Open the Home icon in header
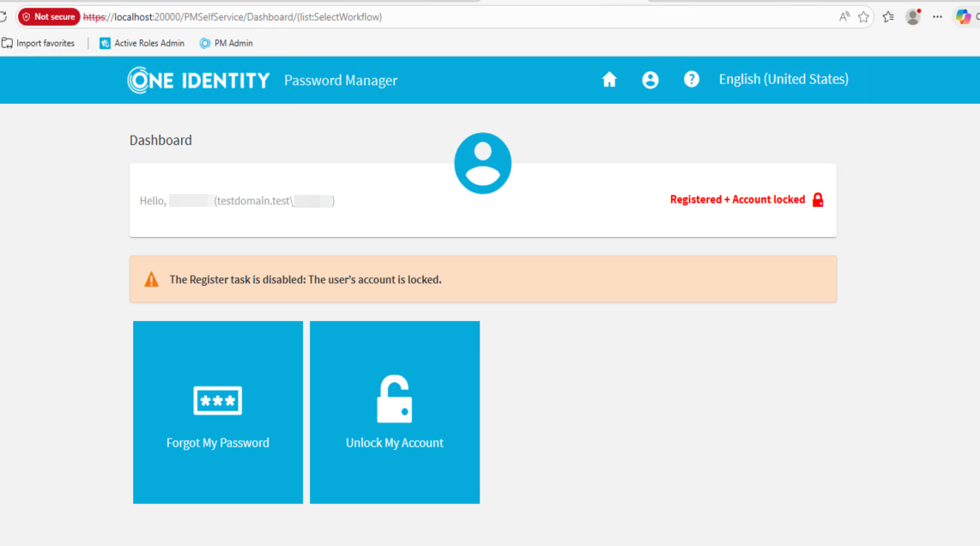The width and height of the screenshot is (980, 546). click(609, 80)
